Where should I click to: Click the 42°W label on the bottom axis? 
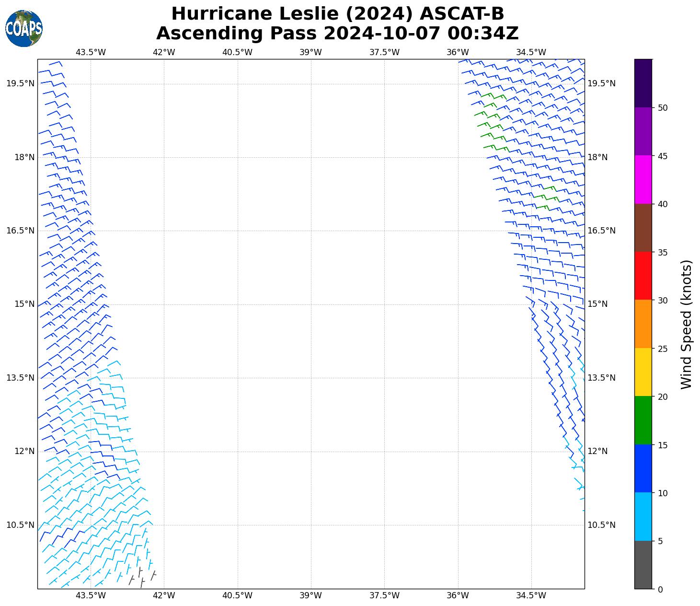click(164, 595)
